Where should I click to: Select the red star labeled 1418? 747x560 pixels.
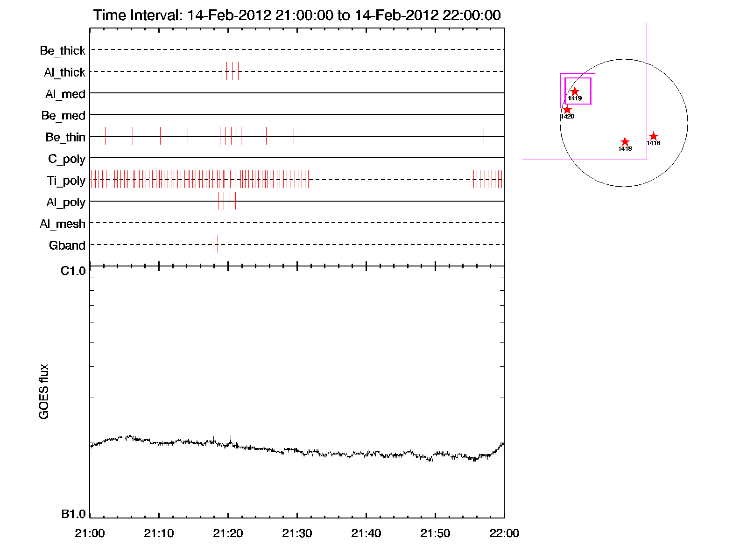point(625,142)
